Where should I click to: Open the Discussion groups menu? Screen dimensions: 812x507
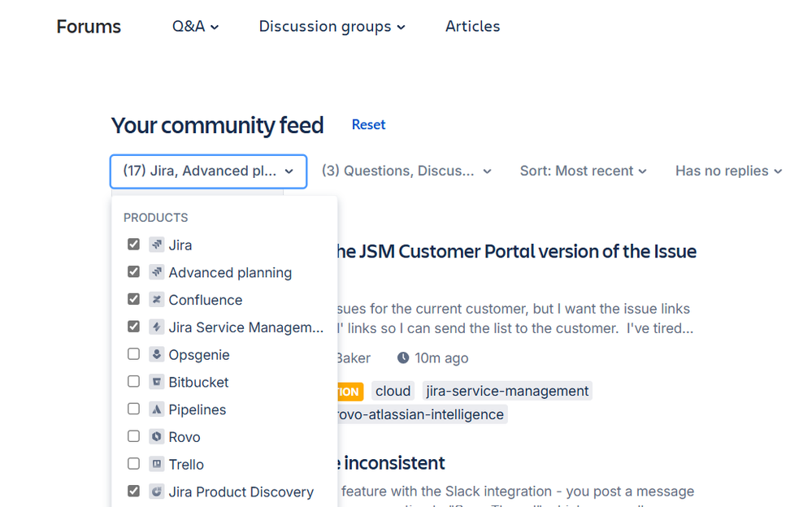pos(332,27)
